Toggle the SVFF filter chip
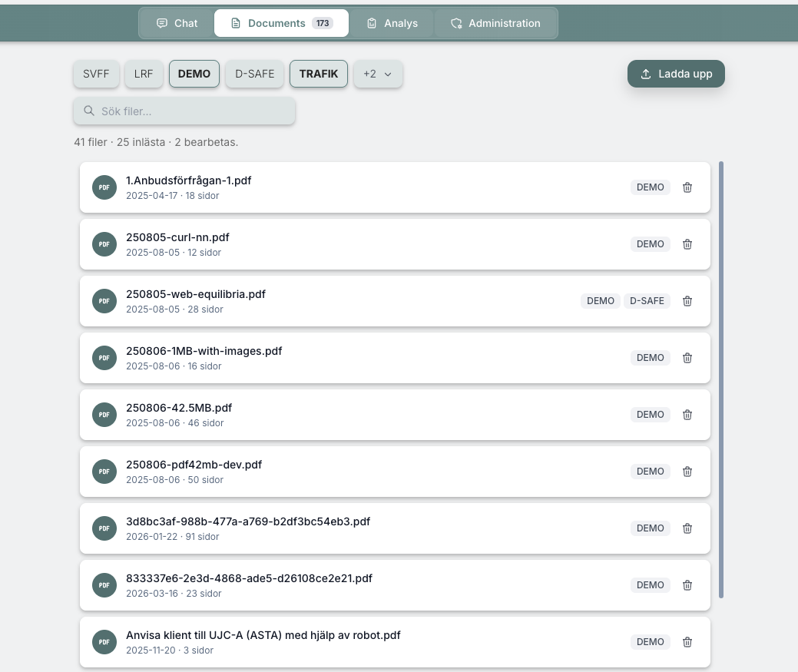Screen dimensions: 798x672 point(96,74)
